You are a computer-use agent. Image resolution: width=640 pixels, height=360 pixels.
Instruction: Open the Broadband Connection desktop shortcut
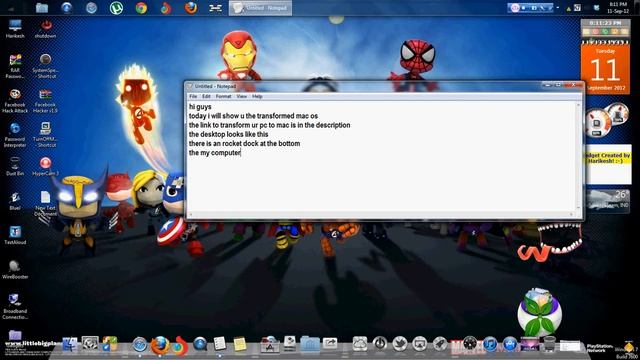tap(15, 307)
